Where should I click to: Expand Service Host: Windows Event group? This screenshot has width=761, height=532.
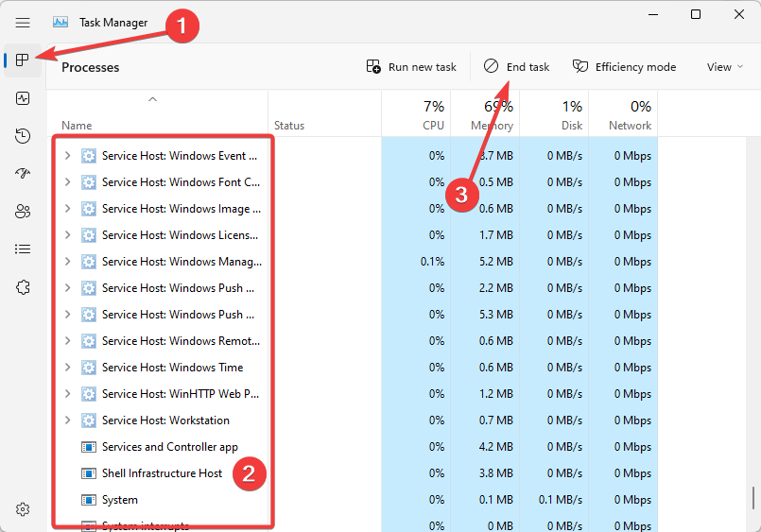[67, 156]
